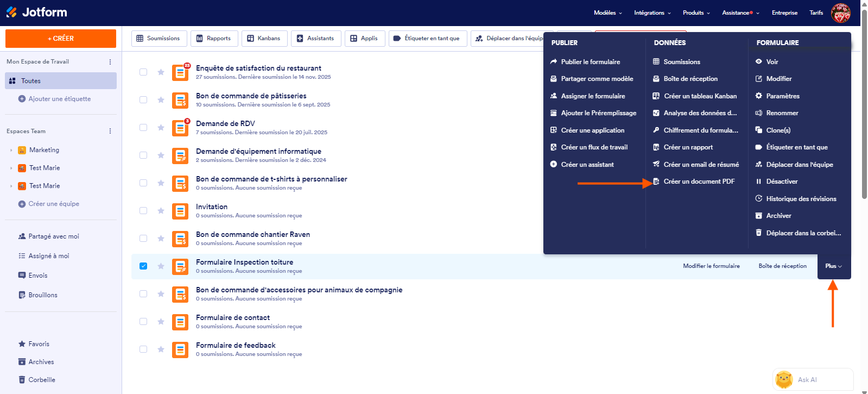Check the Demande d'équipement informatique checkbox
The width and height of the screenshot is (868, 394).
pos(143,155)
